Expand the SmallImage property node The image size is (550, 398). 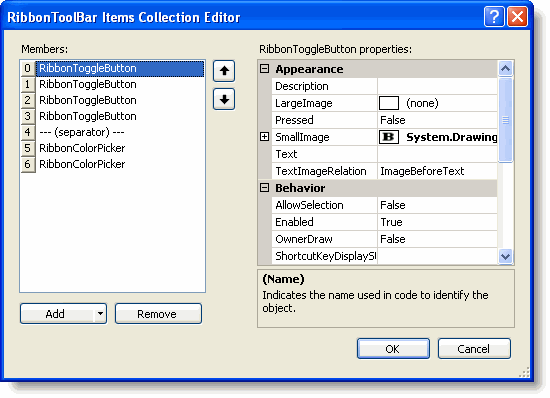pyautogui.click(x=264, y=137)
